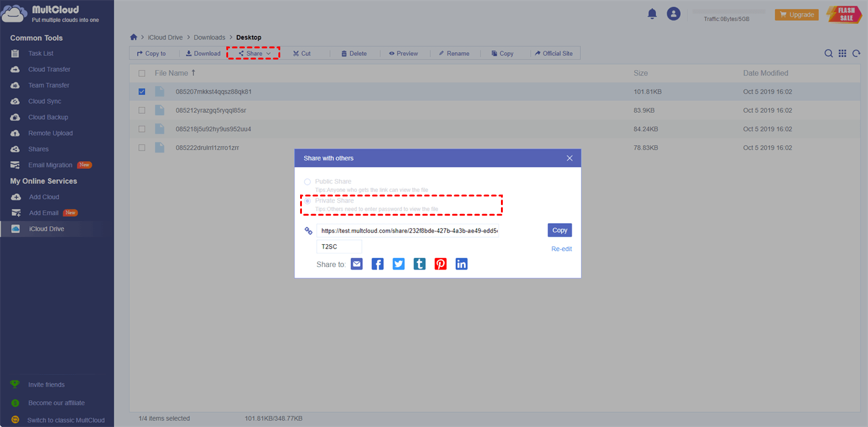Go to home breadcrumb icon
868x427 pixels.
tap(133, 37)
